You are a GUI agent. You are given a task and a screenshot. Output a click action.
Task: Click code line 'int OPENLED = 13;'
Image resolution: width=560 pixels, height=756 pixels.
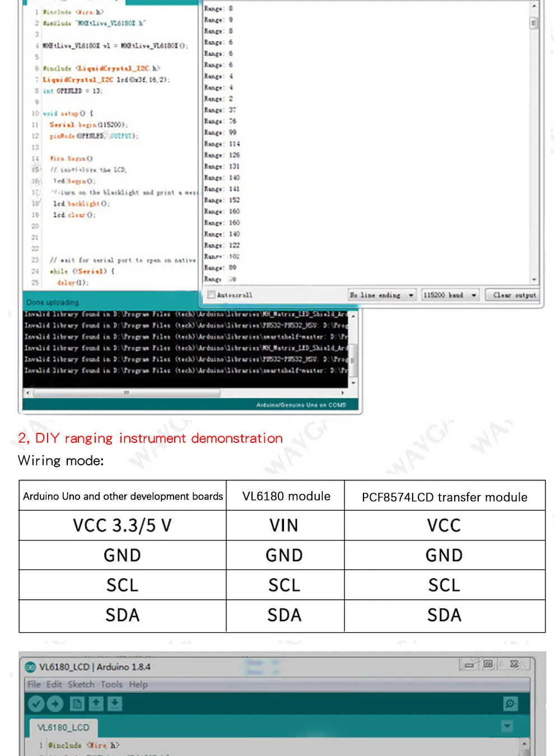(73, 91)
